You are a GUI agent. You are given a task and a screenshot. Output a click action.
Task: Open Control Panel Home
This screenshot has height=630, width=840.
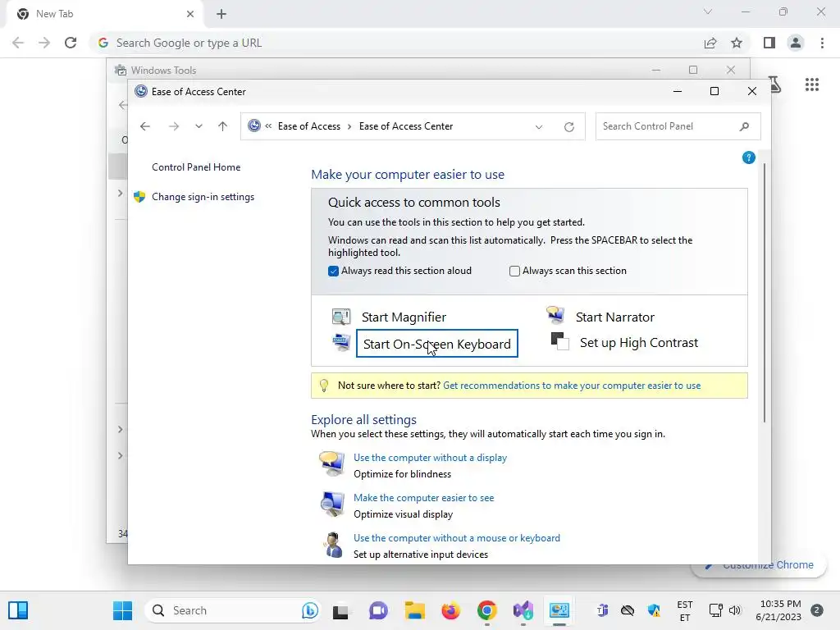(x=196, y=167)
